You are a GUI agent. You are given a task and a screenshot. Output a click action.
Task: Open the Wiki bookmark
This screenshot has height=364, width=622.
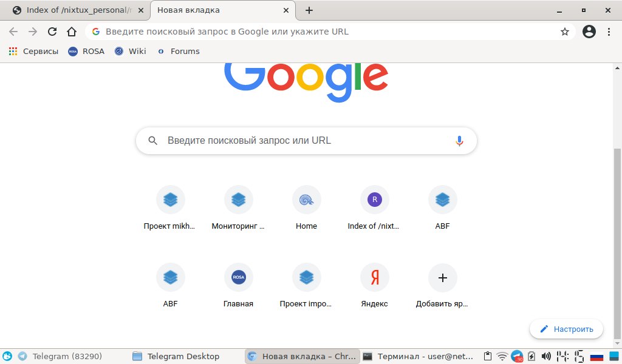coord(130,51)
